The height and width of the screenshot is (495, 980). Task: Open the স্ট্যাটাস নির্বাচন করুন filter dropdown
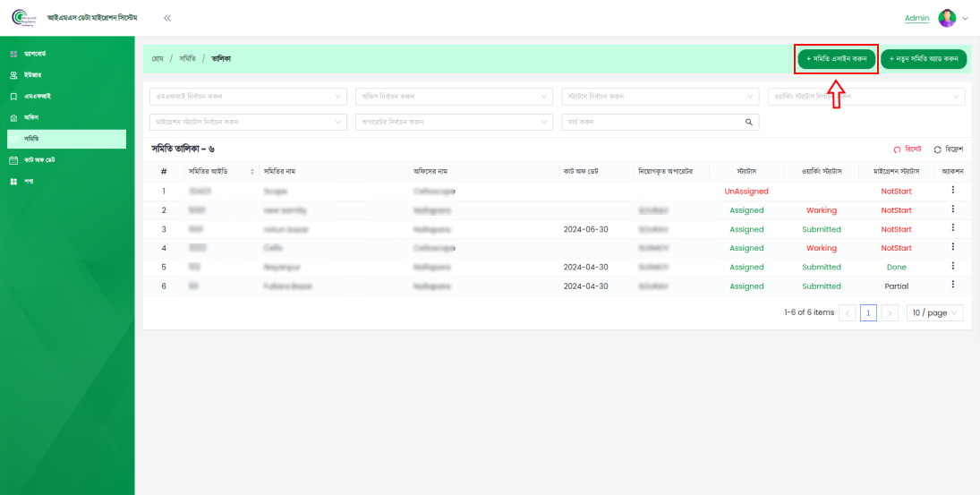(x=660, y=97)
